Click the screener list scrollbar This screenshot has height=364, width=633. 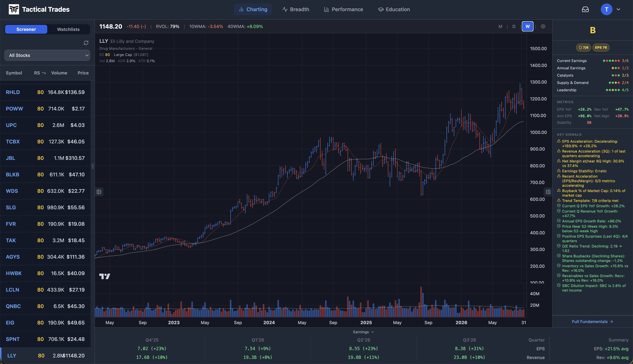point(93,166)
